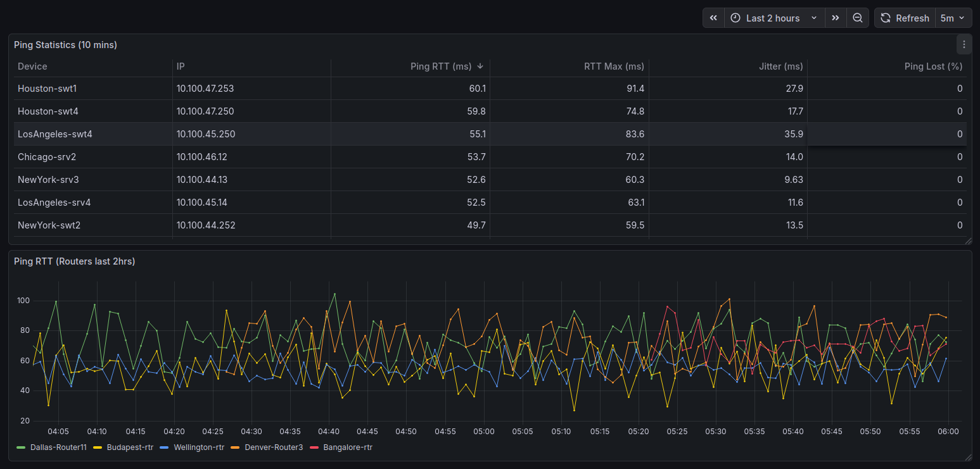
Task: Open the 5m refresh interval dropdown
Action: 953,18
